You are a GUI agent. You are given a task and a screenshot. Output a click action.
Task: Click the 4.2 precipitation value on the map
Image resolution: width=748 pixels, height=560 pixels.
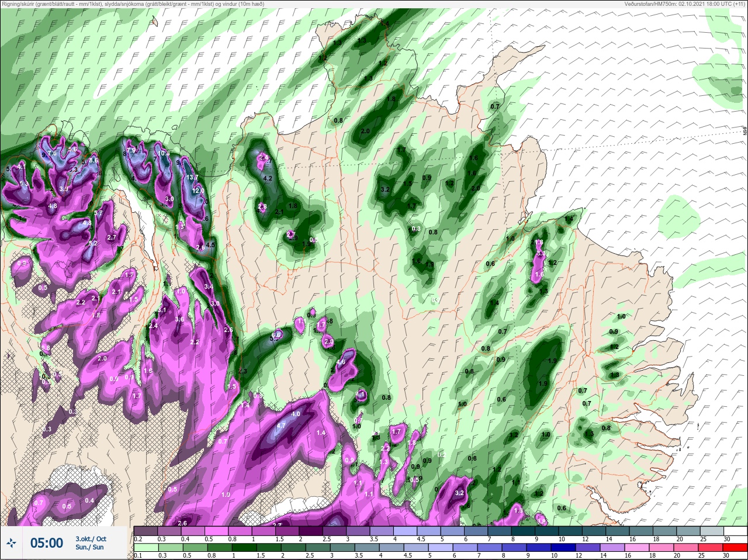click(268, 178)
